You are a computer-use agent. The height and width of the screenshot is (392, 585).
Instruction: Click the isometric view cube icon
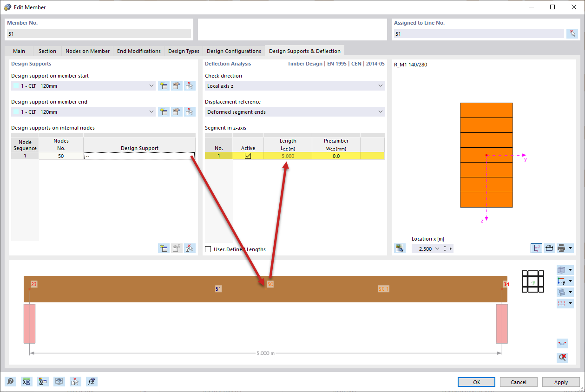click(x=562, y=270)
